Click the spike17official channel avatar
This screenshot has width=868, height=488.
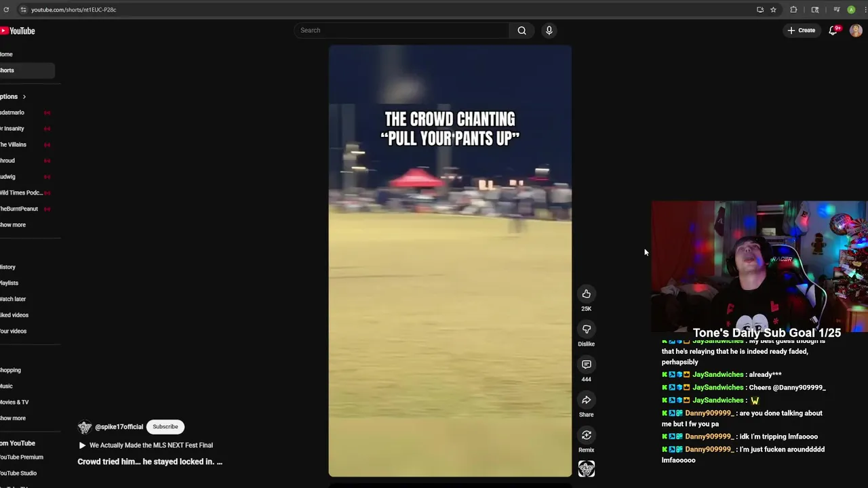pyautogui.click(x=85, y=427)
